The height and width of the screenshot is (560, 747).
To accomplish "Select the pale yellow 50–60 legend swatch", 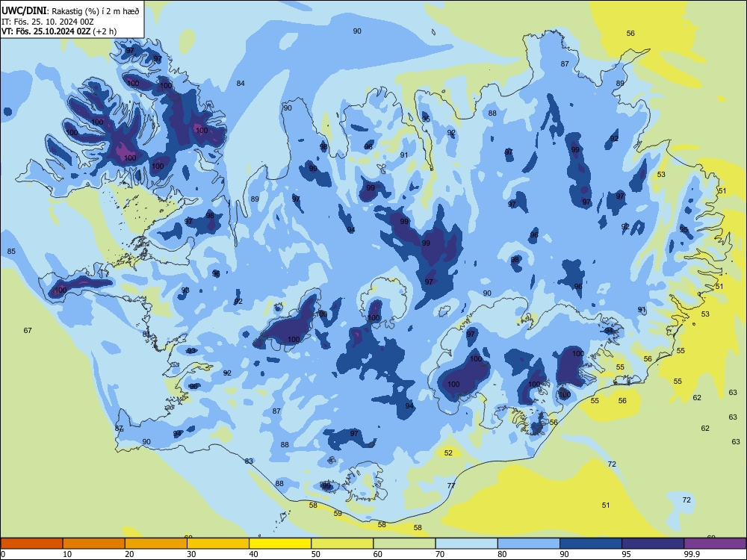I will point(342,544).
